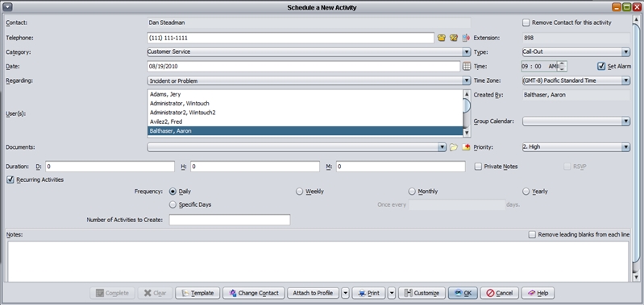Screen dimensions: 644x305
Task: Select the Yearly frequency option
Action: (526, 192)
